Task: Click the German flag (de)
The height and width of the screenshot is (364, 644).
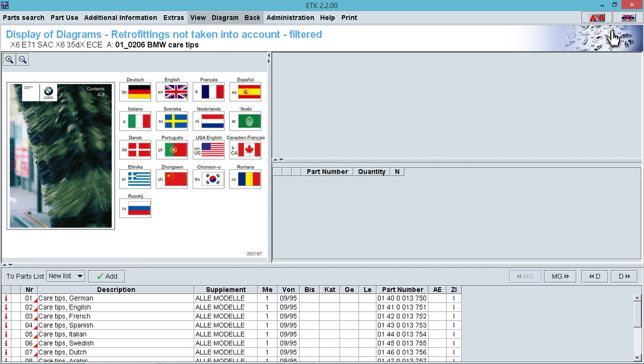Action: coord(139,92)
